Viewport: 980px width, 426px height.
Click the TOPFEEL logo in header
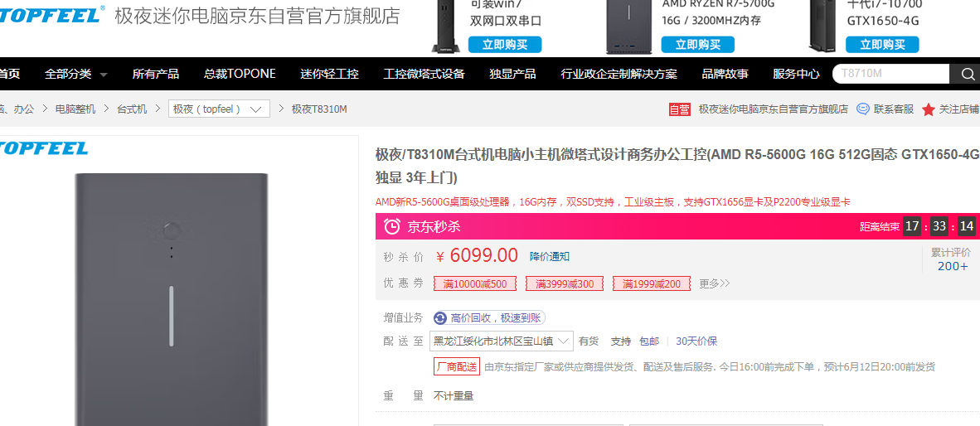pos(52,14)
